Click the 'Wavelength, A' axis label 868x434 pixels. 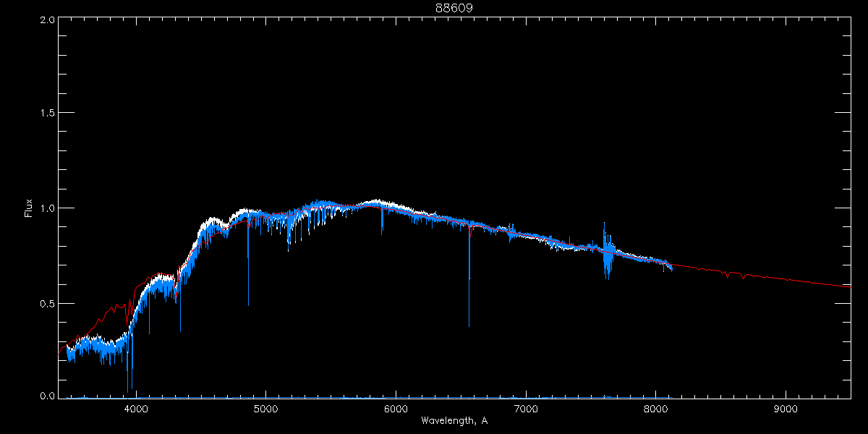point(454,420)
